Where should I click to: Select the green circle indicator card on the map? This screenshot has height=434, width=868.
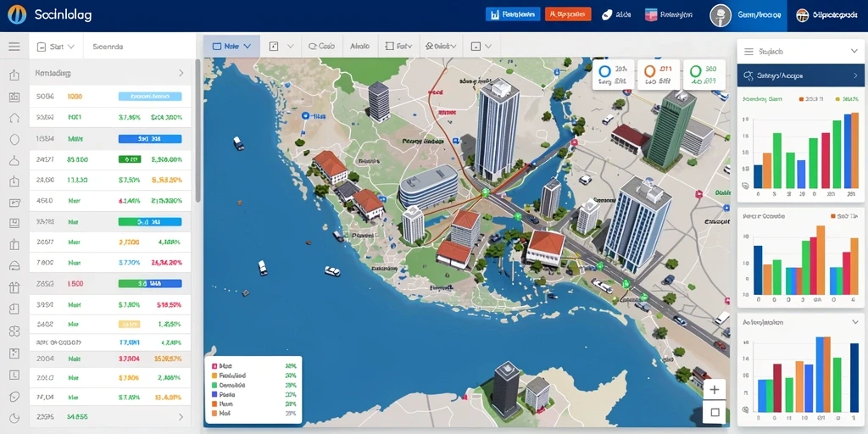click(x=704, y=75)
